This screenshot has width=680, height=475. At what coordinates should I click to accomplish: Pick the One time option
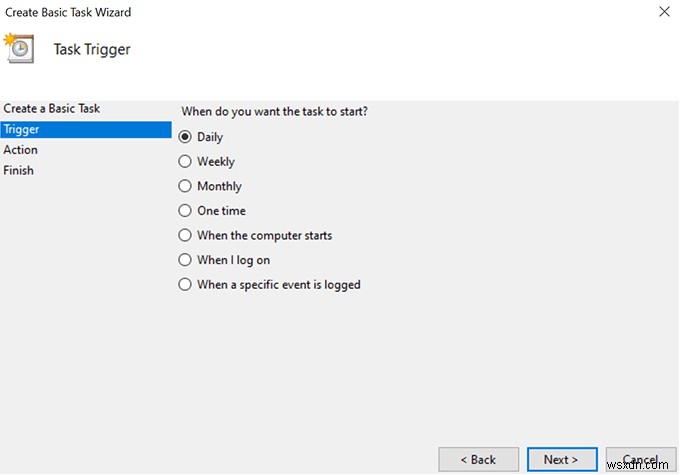(x=185, y=211)
